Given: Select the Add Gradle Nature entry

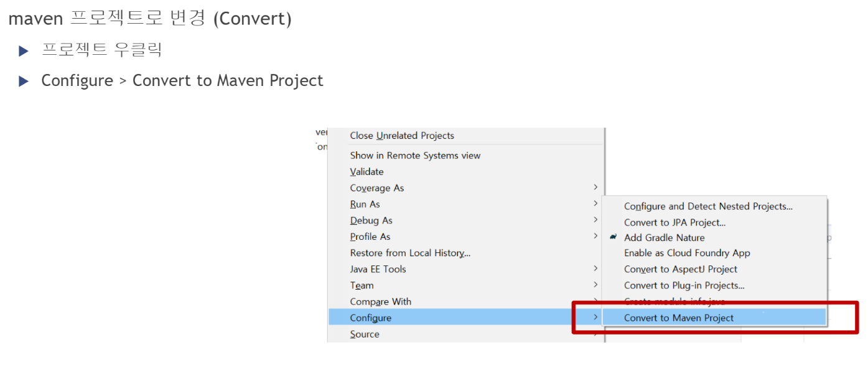Looking at the screenshot, I should (716, 237).
